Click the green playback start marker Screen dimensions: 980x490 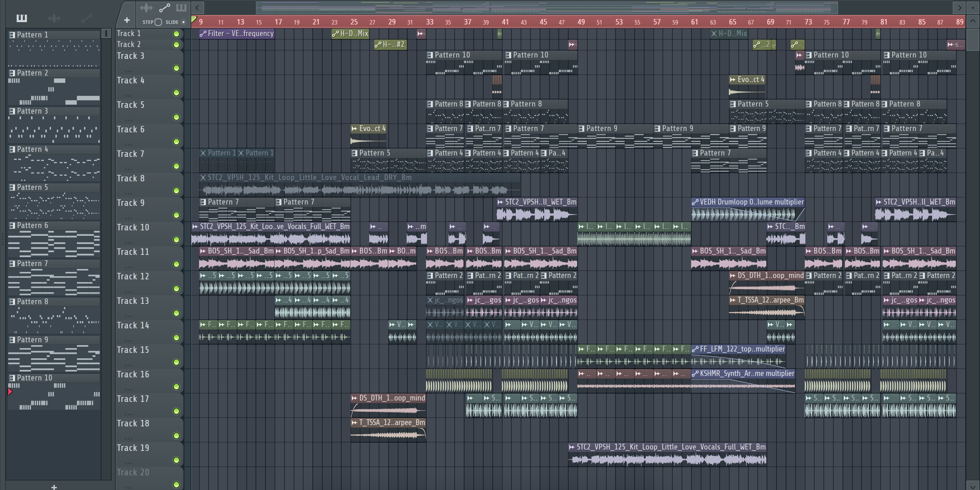click(194, 19)
